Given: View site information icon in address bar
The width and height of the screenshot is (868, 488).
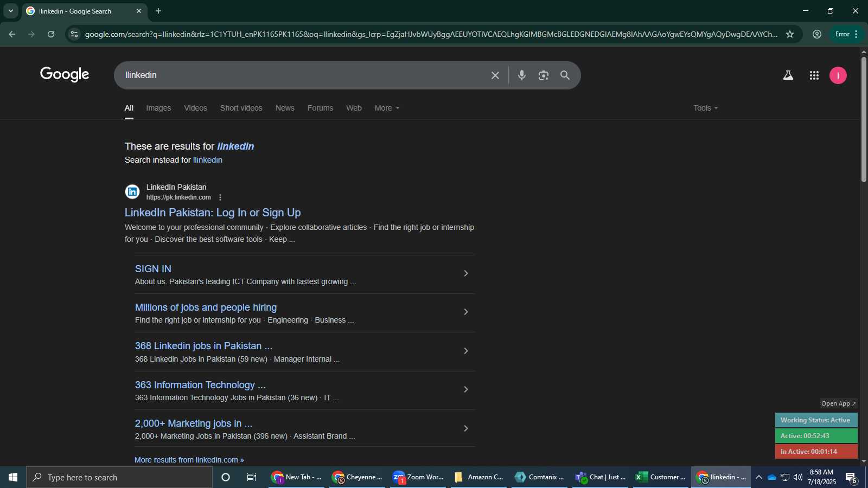Looking at the screenshot, I should (x=74, y=34).
